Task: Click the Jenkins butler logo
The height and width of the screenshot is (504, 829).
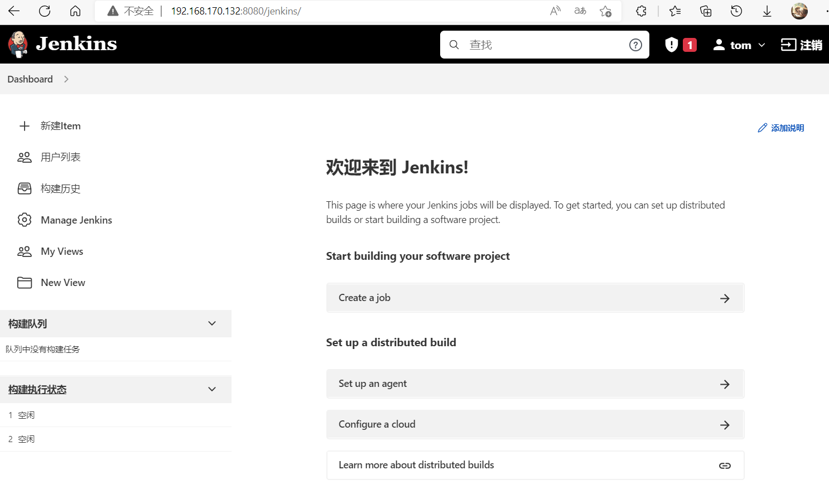Action: 18,44
